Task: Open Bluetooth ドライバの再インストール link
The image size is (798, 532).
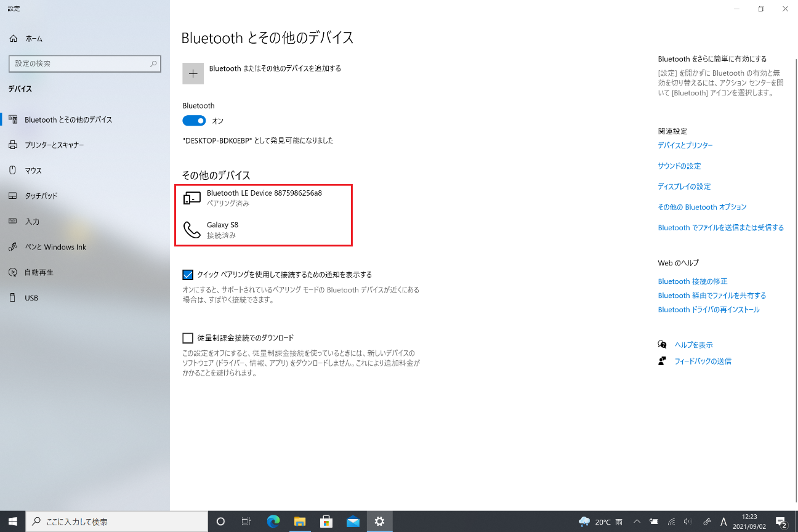Action: (x=709, y=310)
